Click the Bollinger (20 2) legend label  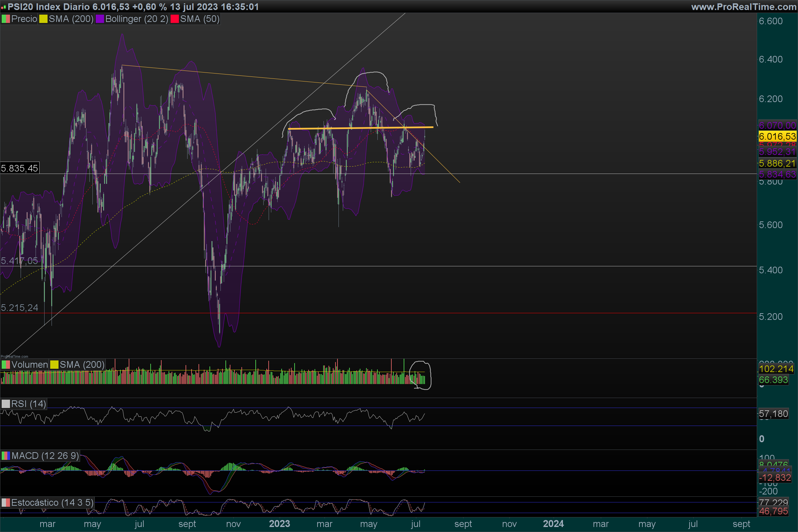tap(136, 19)
